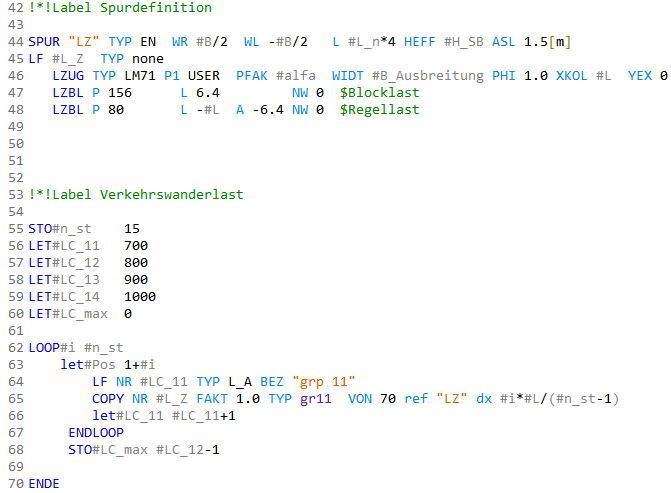
Task: Click the value 900 on line 58
Action: pos(136,280)
